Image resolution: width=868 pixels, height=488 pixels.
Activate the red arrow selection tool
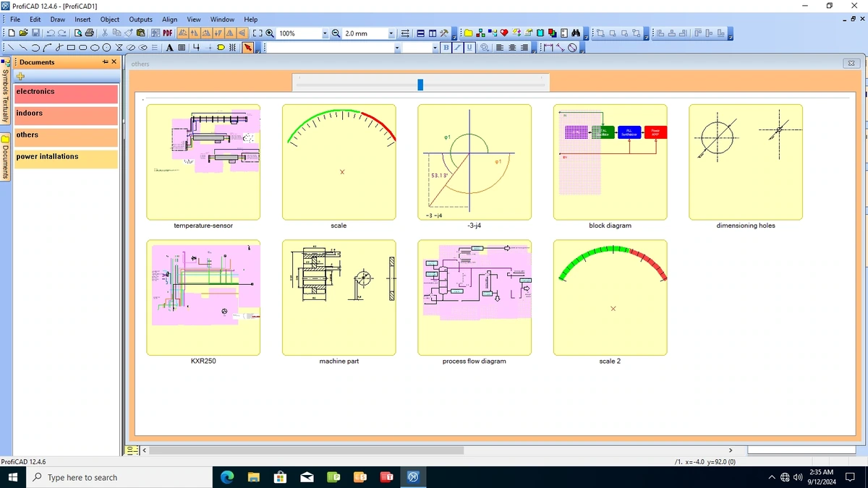click(247, 48)
